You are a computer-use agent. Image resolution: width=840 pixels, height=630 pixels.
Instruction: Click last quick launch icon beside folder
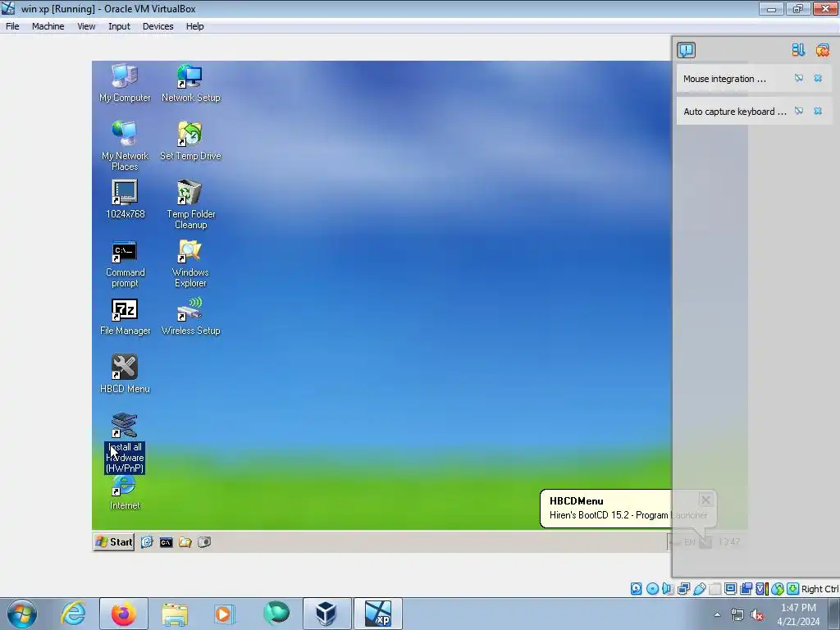point(204,542)
